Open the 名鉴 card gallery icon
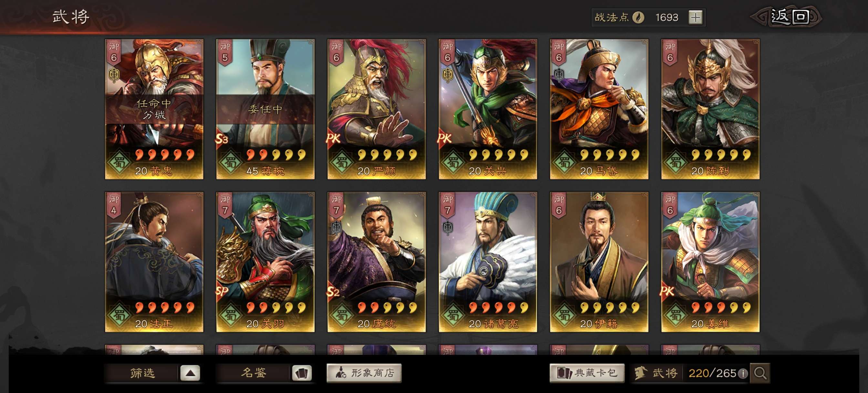 [302, 373]
